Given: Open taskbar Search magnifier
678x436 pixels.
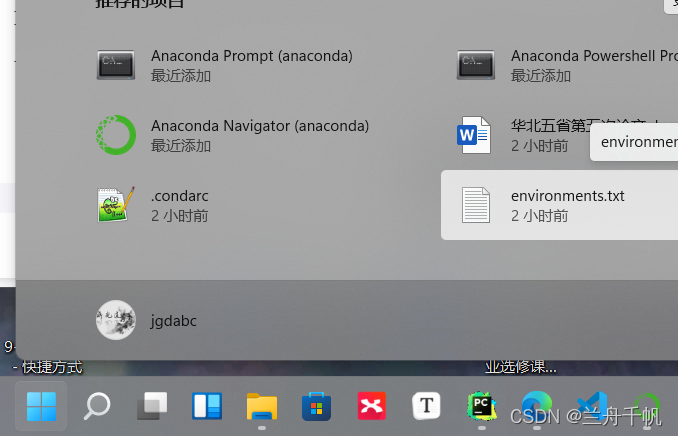Looking at the screenshot, I should 96,406.
